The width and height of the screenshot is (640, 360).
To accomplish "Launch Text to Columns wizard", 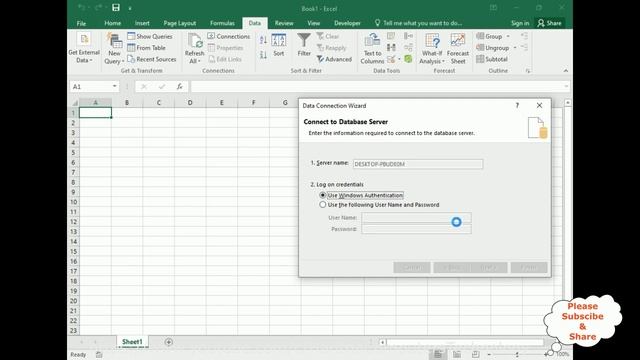I will tap(372, 49).
